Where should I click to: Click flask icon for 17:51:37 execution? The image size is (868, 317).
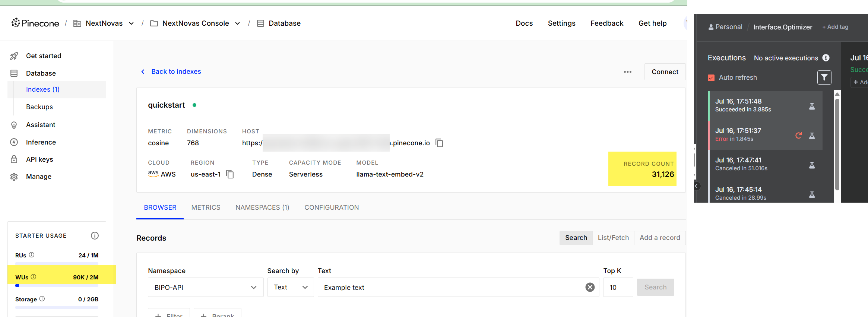point(812,136)
